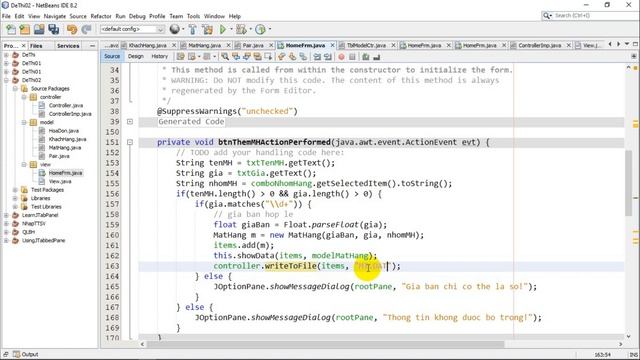This screenshot has height=360, width=640.
Task: Click the Stop Macro Recording icon
Action: [352, 57]
